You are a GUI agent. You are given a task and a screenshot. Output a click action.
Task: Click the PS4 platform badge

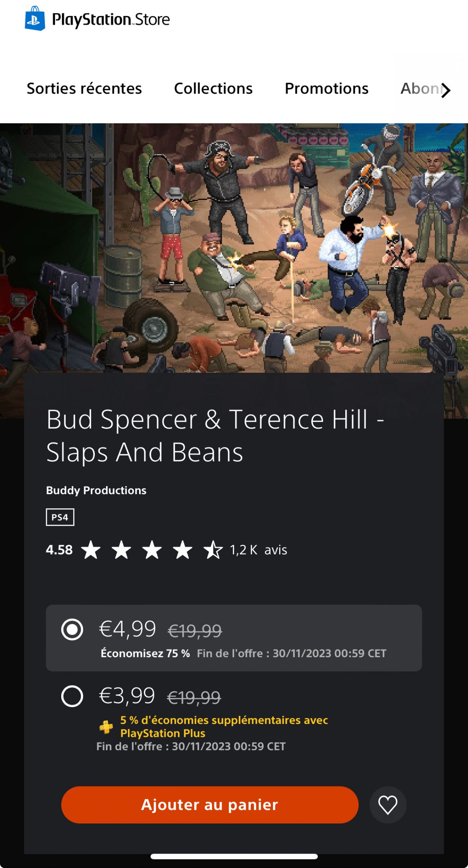60,517
